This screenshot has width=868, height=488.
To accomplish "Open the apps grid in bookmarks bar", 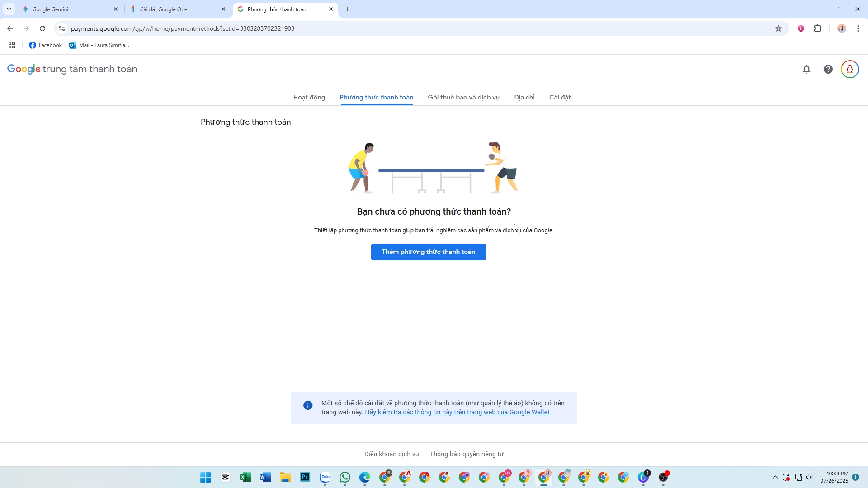I will click(12, 45).
